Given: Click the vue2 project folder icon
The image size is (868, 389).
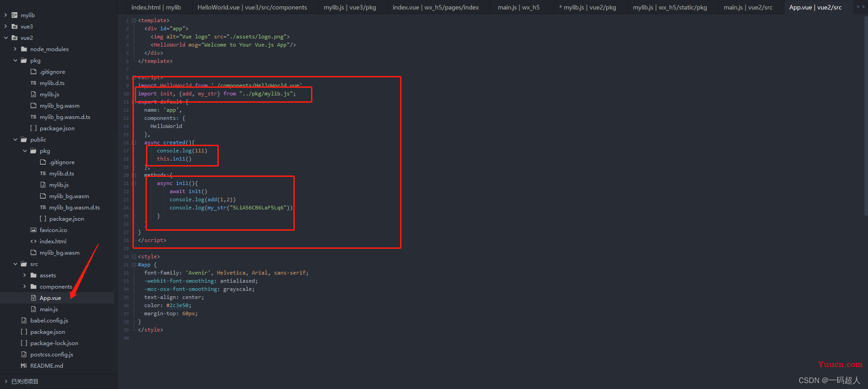Looking at the screenshot, I should (14, 38).
